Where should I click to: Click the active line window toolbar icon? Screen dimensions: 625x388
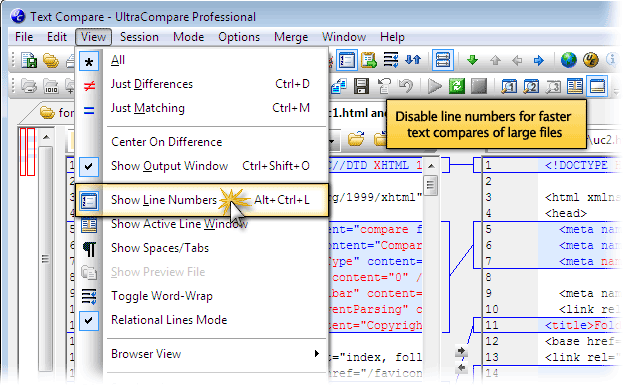[x=575, y=86]
